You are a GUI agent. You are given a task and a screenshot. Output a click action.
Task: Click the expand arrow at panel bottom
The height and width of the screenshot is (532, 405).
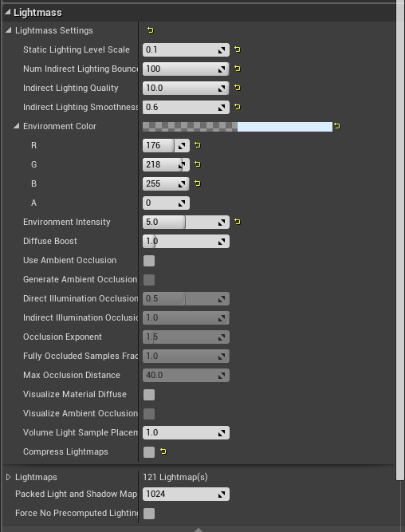(199, 530)
